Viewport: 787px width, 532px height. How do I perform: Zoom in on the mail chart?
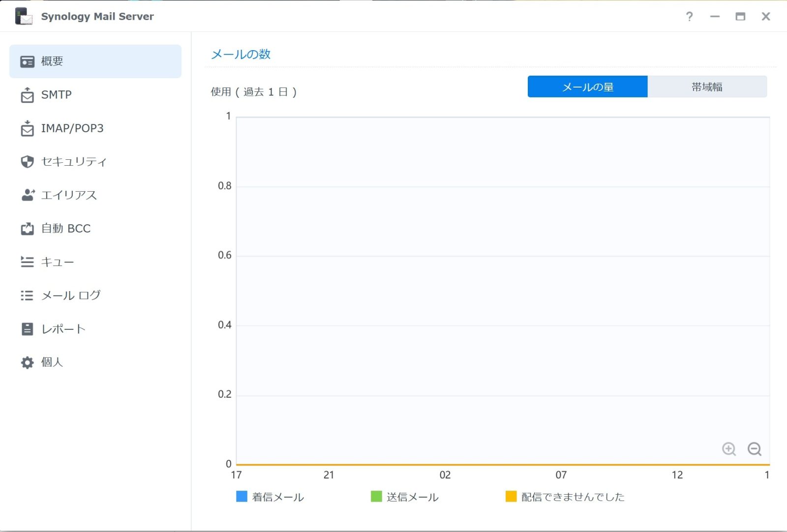tap(729, 449)
